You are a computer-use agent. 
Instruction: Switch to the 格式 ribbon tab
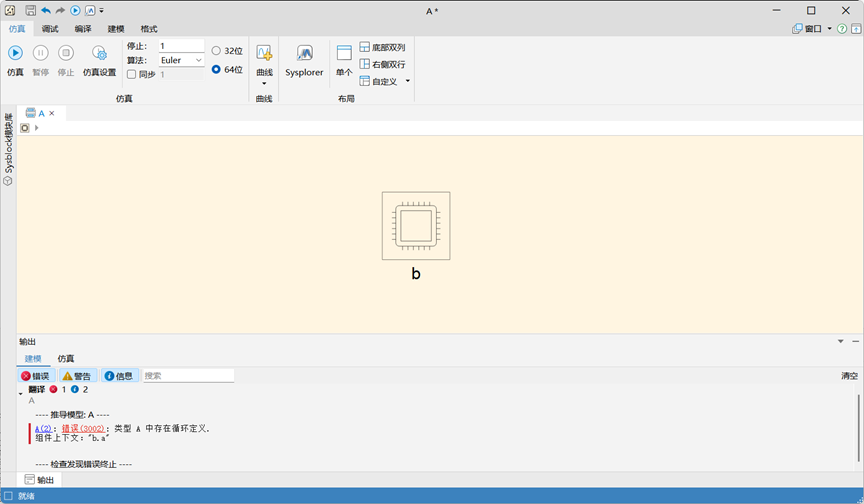(149, 29)
